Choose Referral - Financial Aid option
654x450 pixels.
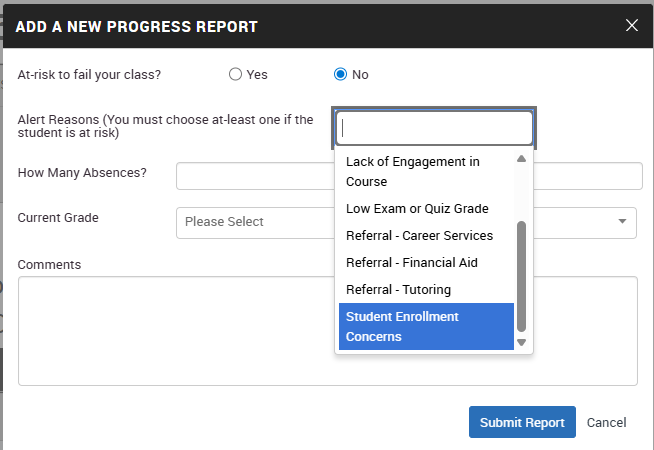[x=412, y=263]
